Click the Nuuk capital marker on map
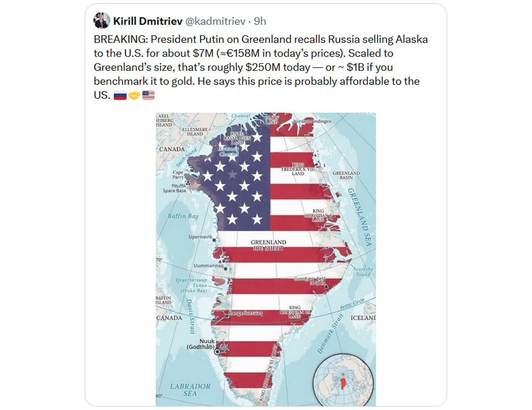Image resolution: width=532 pixels, height=410 pixels. coord(217,352)
